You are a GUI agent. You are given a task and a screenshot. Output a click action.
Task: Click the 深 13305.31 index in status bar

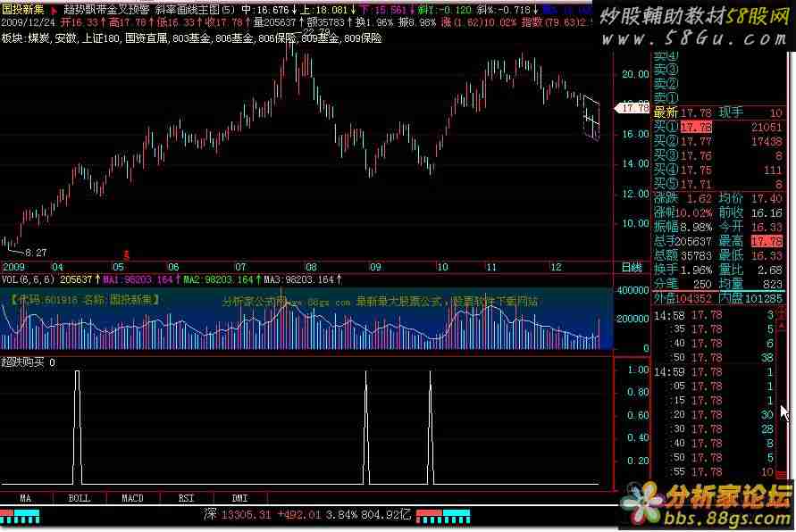pyautogui.click(x=237, y=515)
